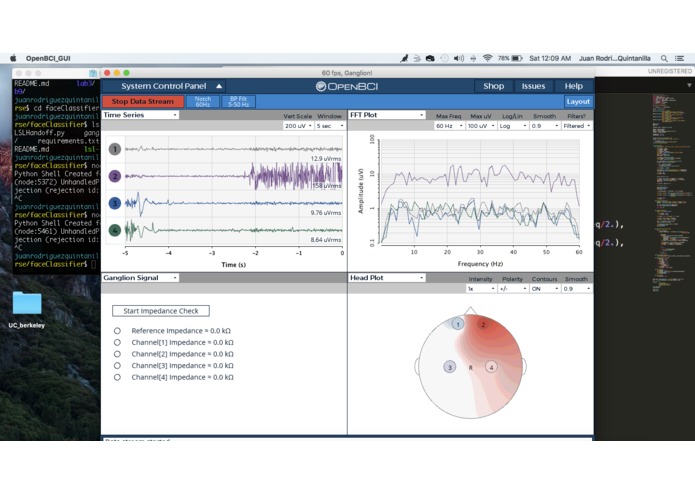Change Head Plot Intensity 1x dropdown
695x494 pixels.
(x=481, y=288)
